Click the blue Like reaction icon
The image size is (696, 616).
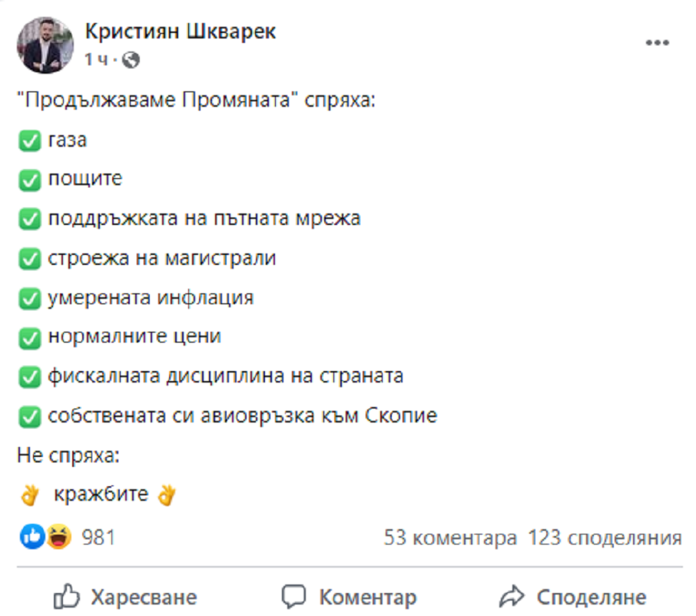[31, 537]
